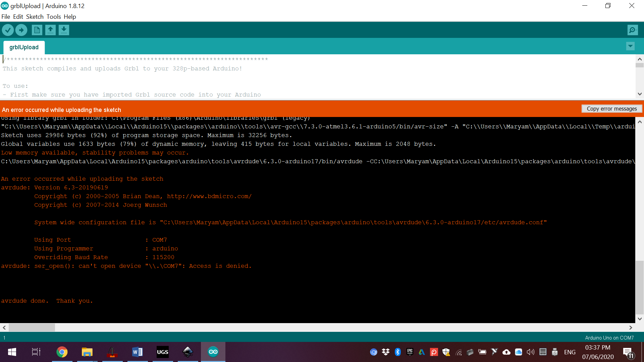This screenshot has width=644, height=362.
Task: Click the touchpad tray icon
Action: pyautogui.click(x=543, y=352)
